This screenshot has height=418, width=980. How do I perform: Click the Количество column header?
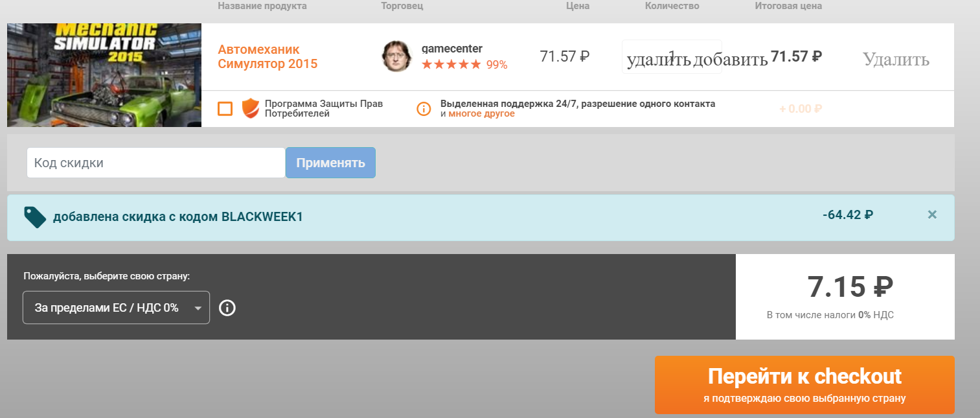pyautogui.click(x=672, y=6)
